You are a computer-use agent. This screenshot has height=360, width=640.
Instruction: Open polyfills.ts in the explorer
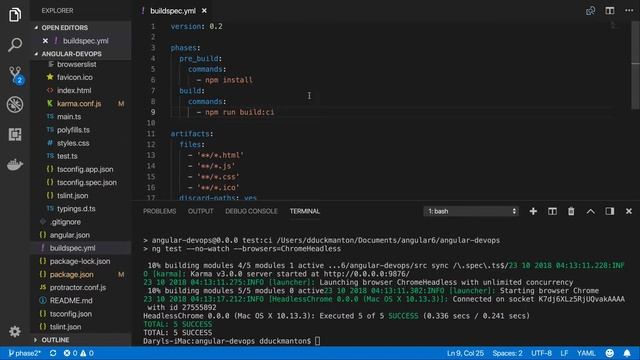pyautogui.click(x=73, y=130)
